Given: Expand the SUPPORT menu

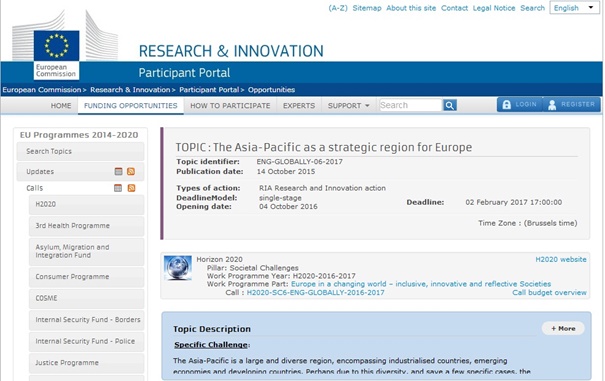Looking at the screenshot, I should (348, 105).
